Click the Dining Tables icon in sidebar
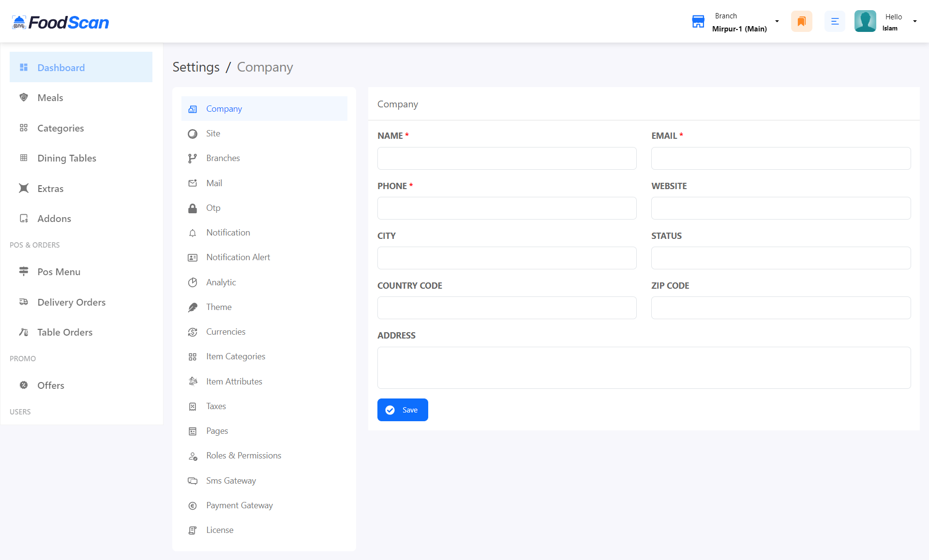 (24, 158)
